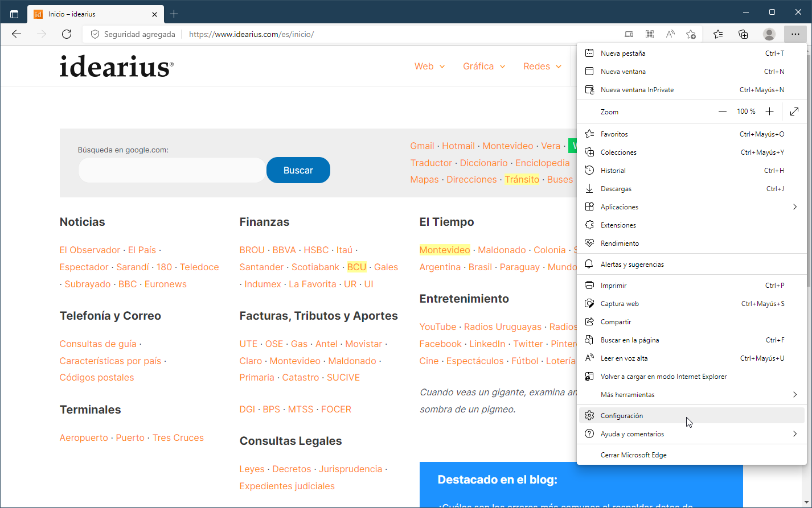Viewport: 812px width, 508px height.
Task: Choose Volver a cargar en modo Internet Explorer
Action: pyautogui.click(x=692, y=377)
